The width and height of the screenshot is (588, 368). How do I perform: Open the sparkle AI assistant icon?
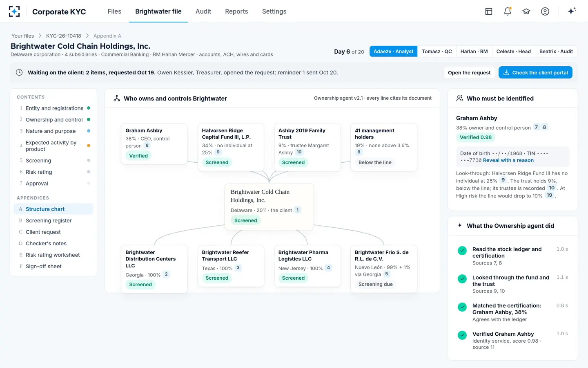pos(572,11)
